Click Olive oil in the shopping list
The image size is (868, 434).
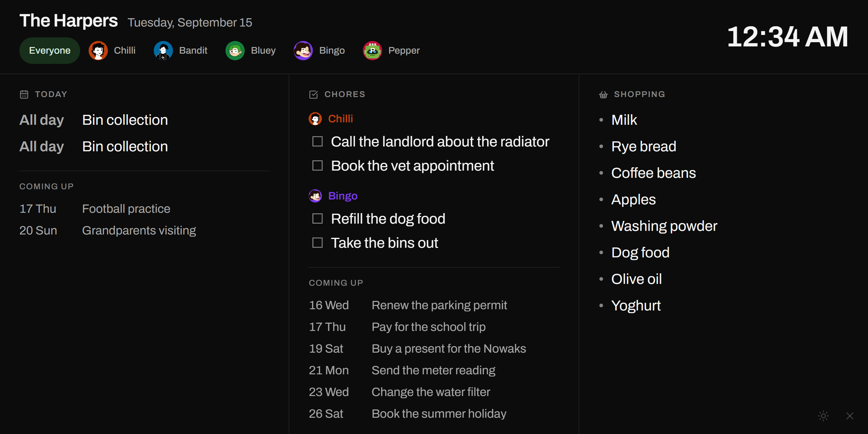tap(637, 279)
